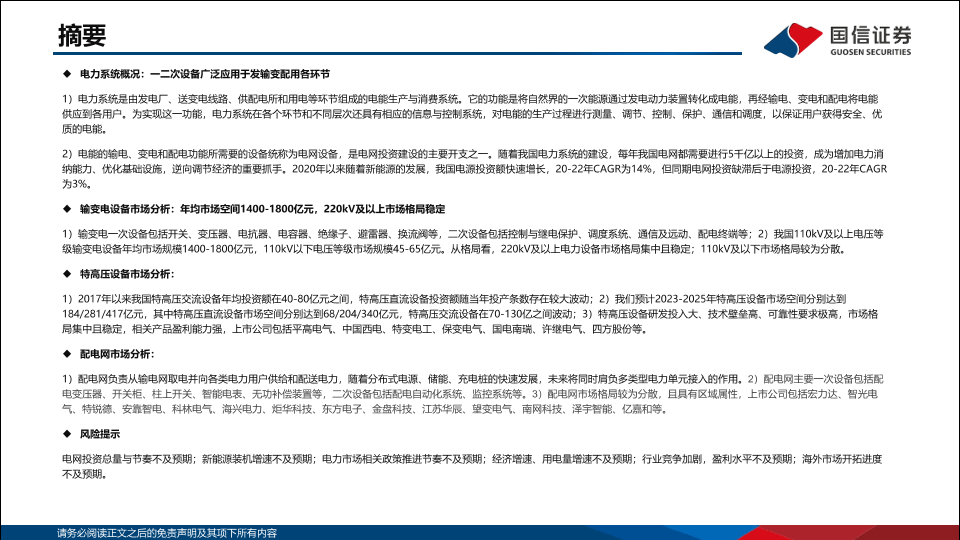
Task: Click the 配电网市场分析 heading
Action: 117,354
